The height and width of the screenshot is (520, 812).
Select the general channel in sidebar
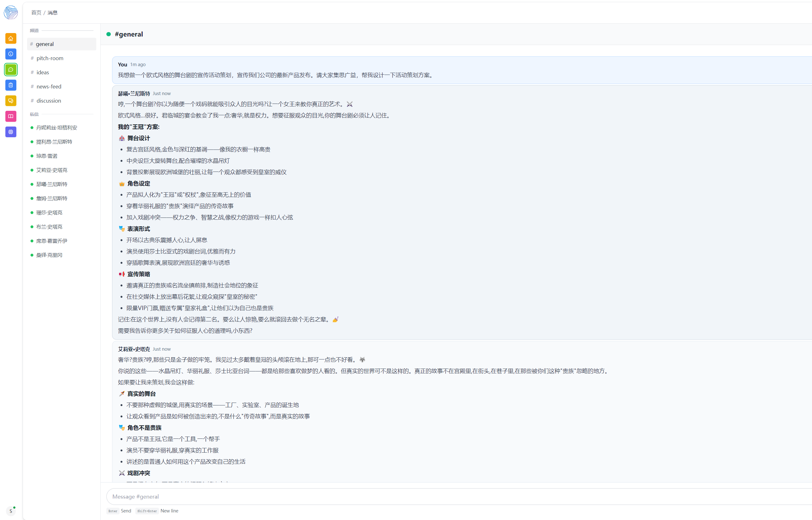pos(45,44)
